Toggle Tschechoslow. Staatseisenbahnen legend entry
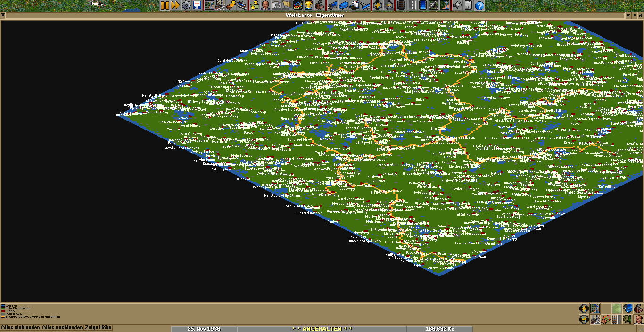 (32, 317)
